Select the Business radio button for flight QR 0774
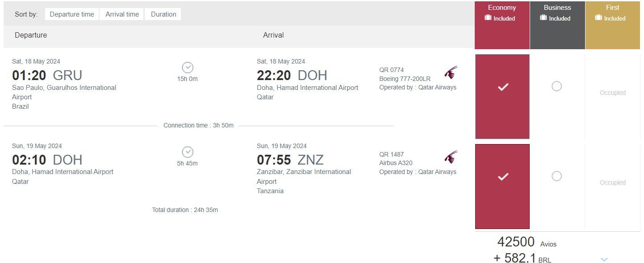This screenshot has height=263, width=644. (x=556, y=86)
